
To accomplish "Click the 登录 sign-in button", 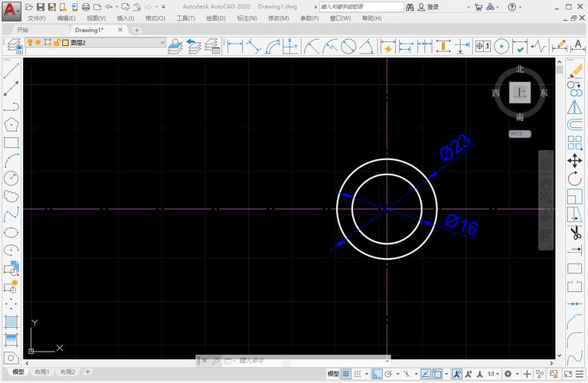I will tap(433, 7).
